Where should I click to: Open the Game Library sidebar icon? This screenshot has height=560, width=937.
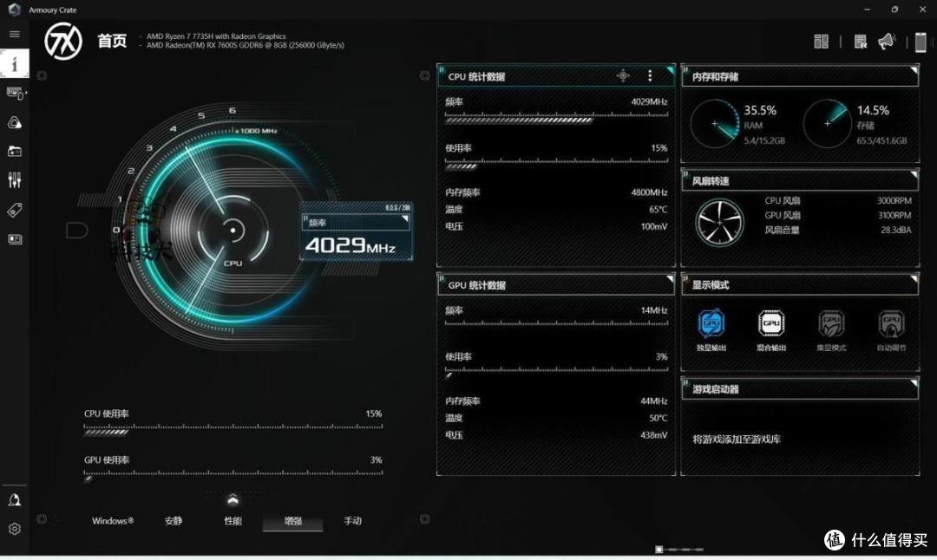15,152
